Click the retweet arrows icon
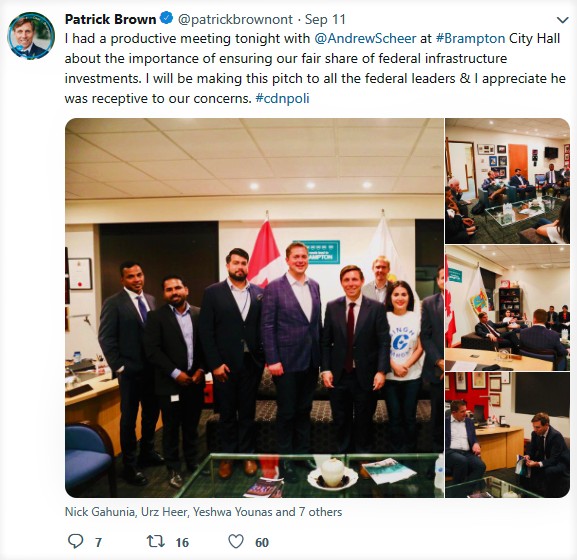 click(x=155, y=542)
